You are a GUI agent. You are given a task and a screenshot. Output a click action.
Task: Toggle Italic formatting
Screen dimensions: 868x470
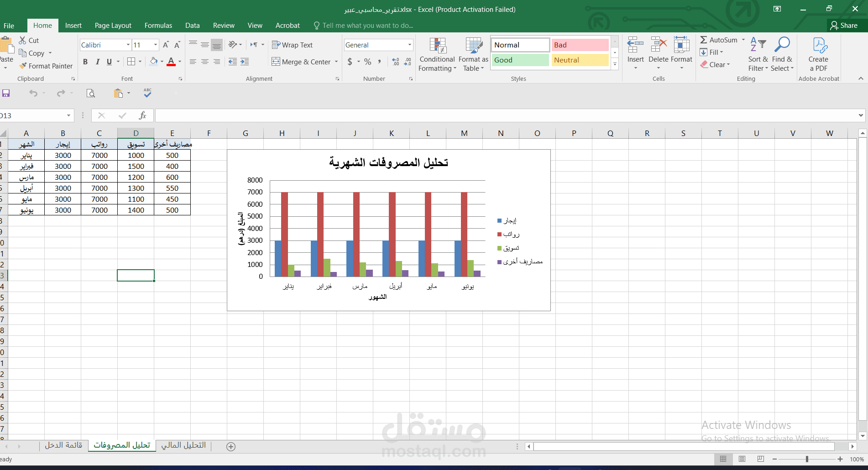[97, 62]
